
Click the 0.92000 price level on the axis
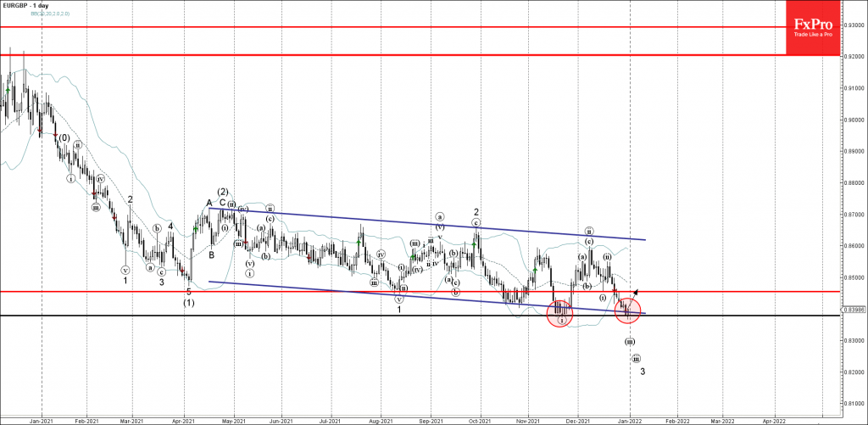pyautogui.click(x=852, y=56)
